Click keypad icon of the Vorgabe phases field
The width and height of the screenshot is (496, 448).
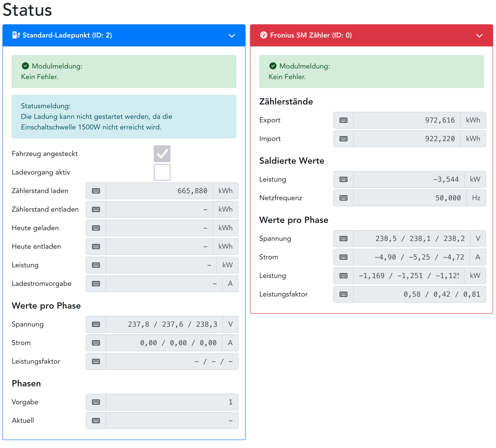tap(96, 402)
